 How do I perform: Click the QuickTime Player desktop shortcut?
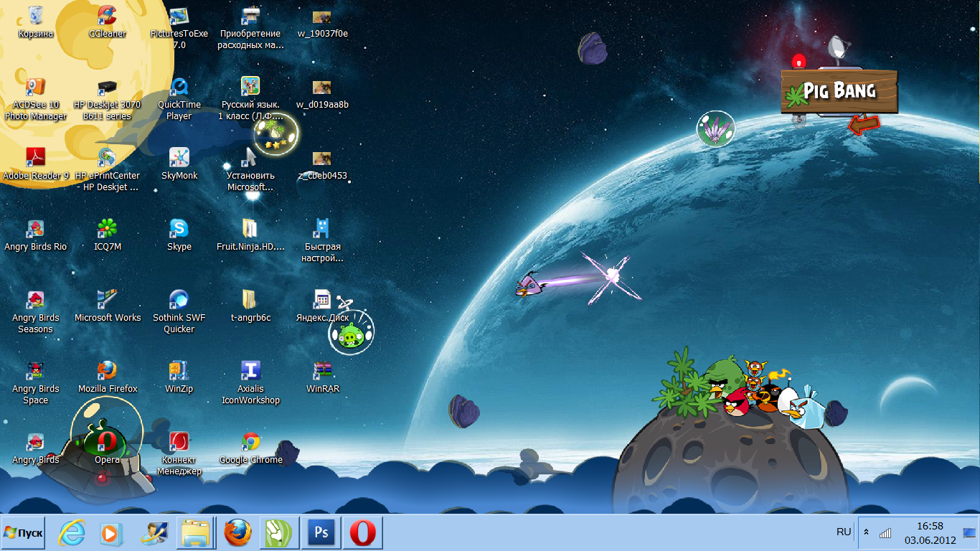pyautogui.click(x=179, y=88)
